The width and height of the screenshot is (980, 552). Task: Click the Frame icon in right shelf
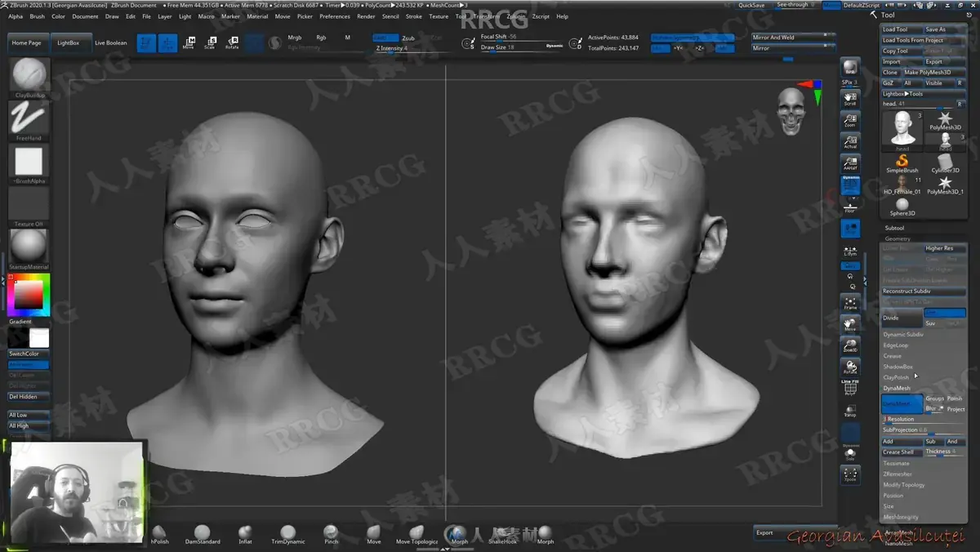coord(850,302)
